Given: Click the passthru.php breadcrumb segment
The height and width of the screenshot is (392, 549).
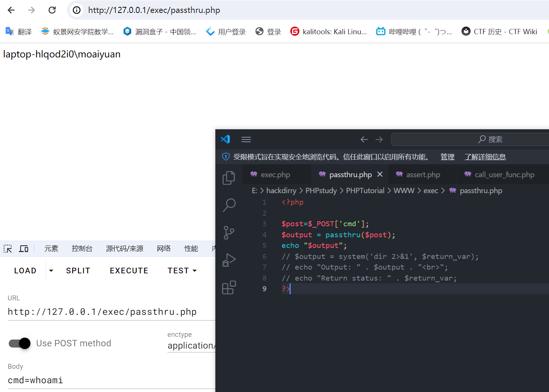Looking at the screenshot, I should [476, 190].
